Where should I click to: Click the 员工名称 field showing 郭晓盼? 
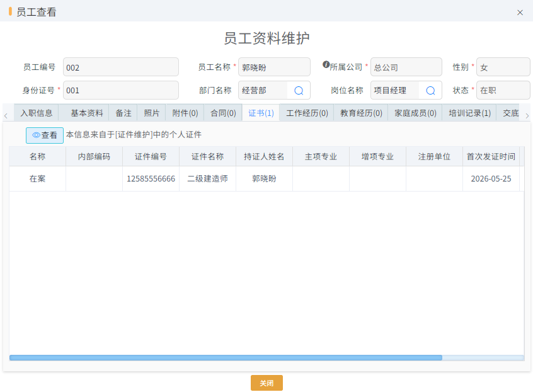[274, 67]
